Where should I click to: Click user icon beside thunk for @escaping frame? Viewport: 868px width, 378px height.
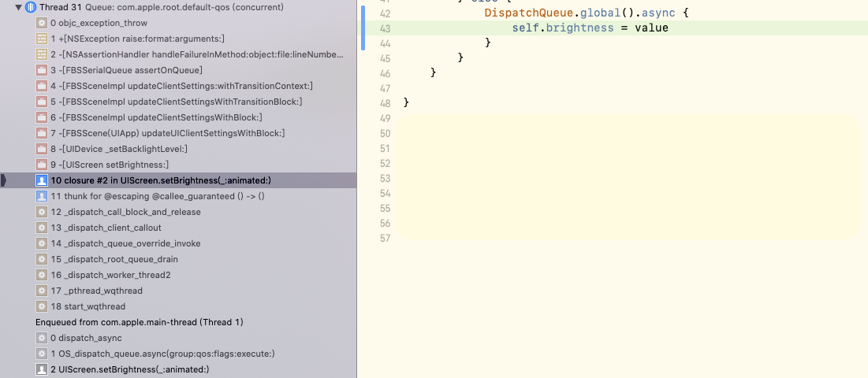42,196
